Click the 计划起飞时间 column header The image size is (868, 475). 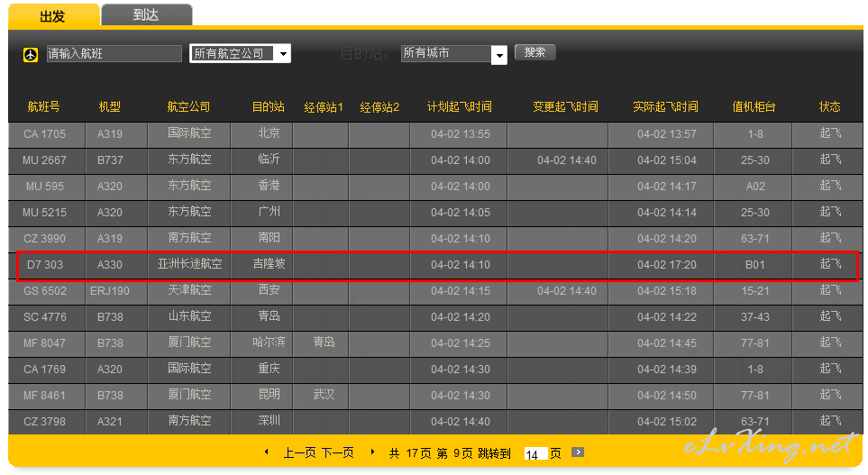(460, 107)
